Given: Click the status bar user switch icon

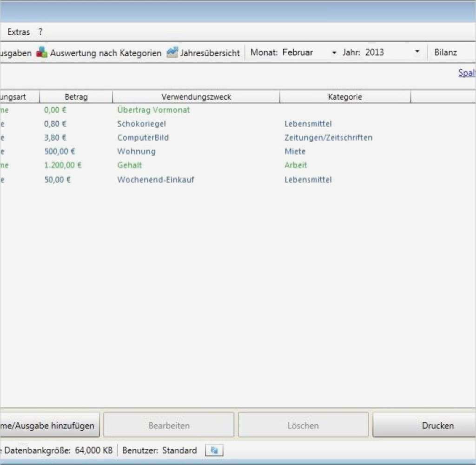Looking at the screenshot, I should tap(214, 450).
